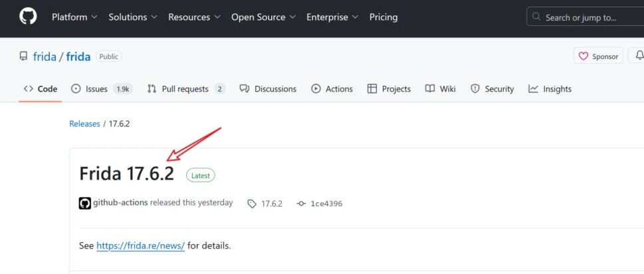Screen dimensions: 644x274
Task: Open the Wiki tab
Action: [x=440, y=88]
